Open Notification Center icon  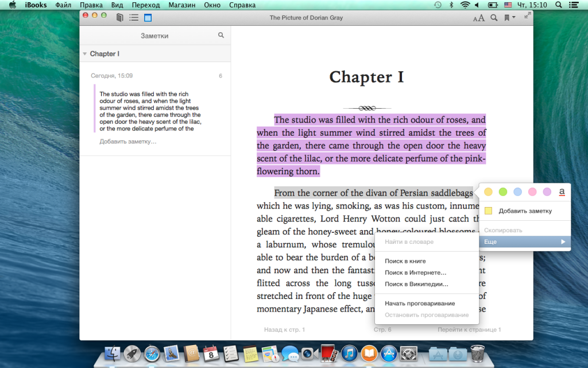[574, 5]
